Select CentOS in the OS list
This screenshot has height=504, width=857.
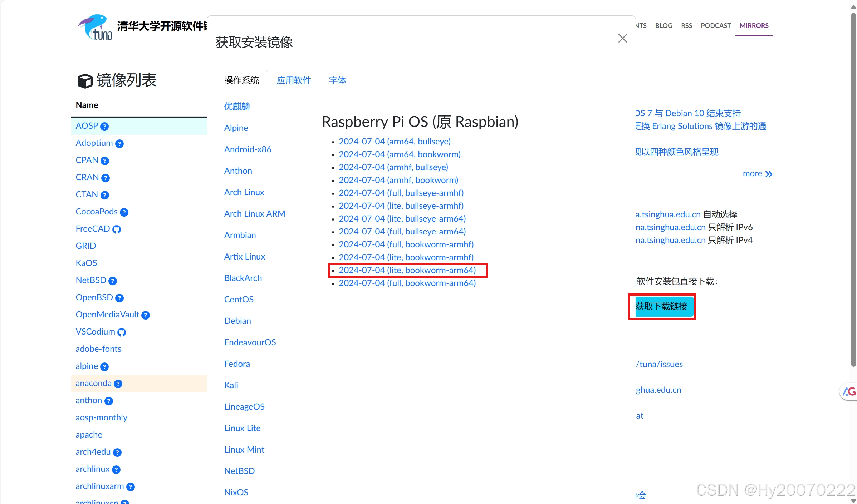tap(239, 300)
